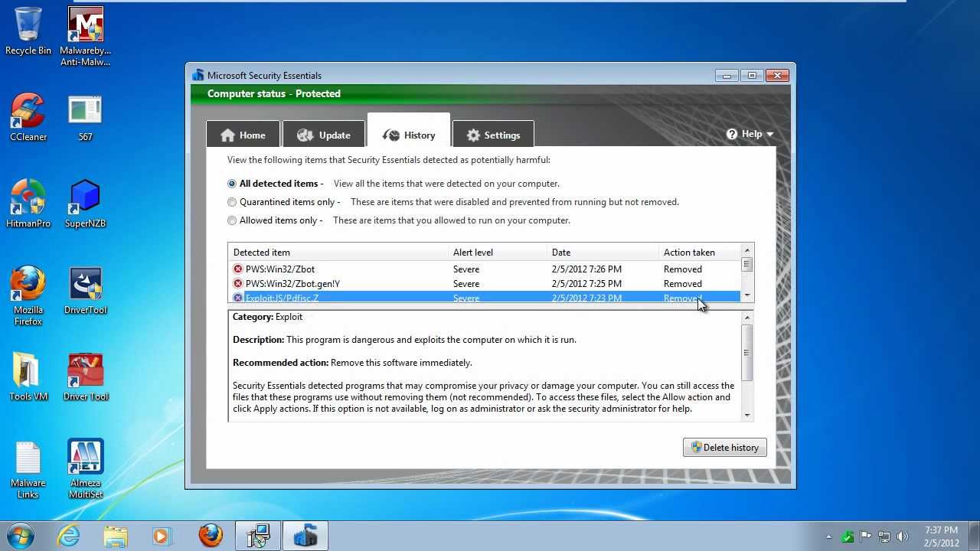Open the 567 desktop file
The width and height of the screenshot is (980, 551).
tap(85, 118)
